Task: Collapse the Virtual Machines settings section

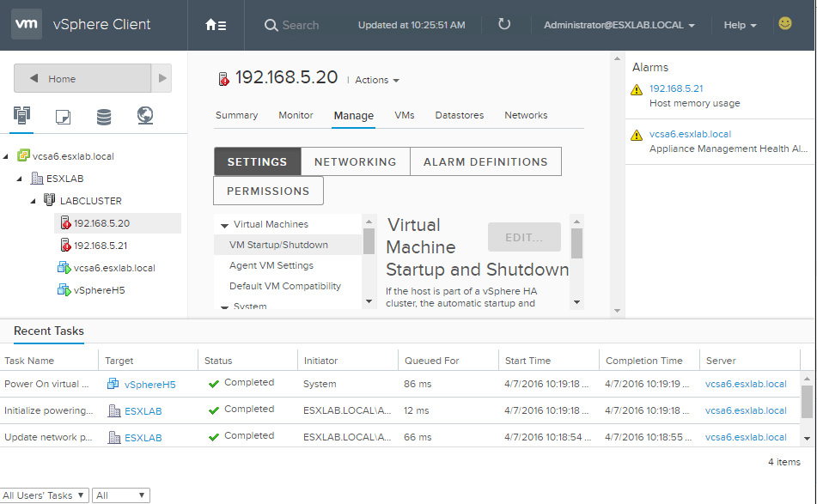Action: click(224, 225)
